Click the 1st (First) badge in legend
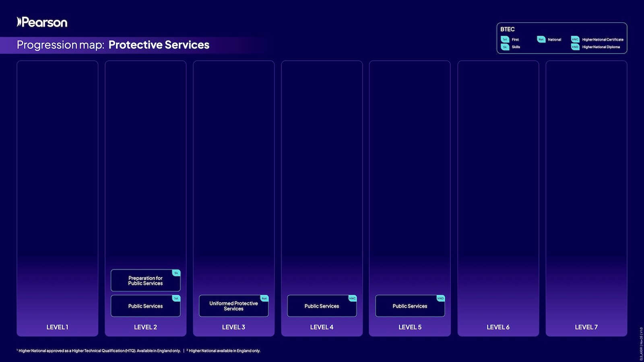Screen dimensions: 644x362 (x=505, y=39)
